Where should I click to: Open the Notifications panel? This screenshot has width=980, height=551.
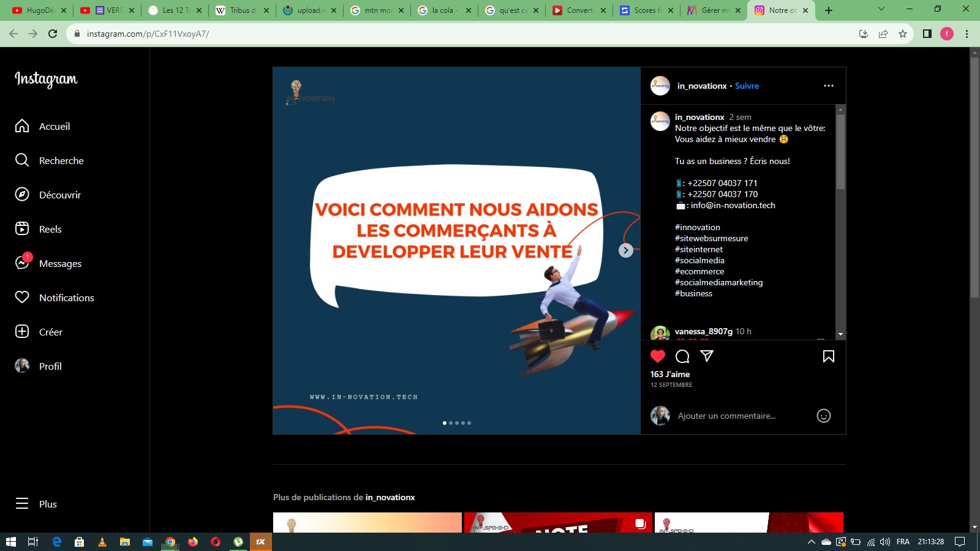[66, 298]
